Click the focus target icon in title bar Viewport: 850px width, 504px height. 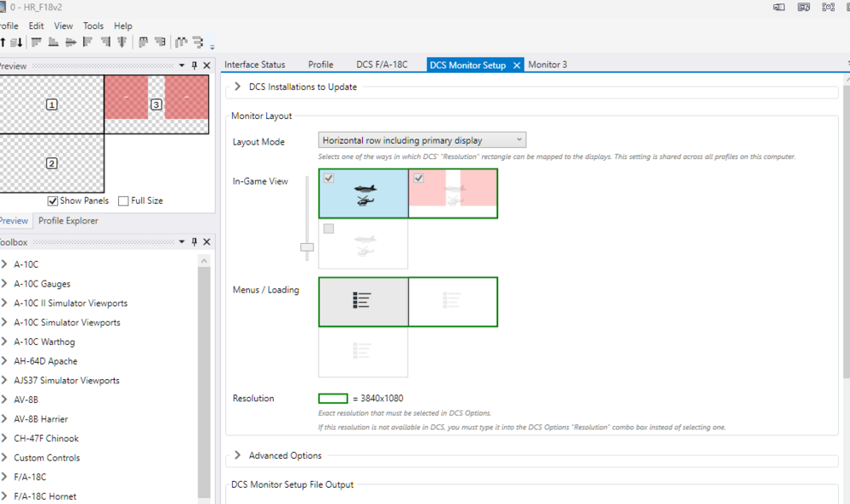click(828, 7)
